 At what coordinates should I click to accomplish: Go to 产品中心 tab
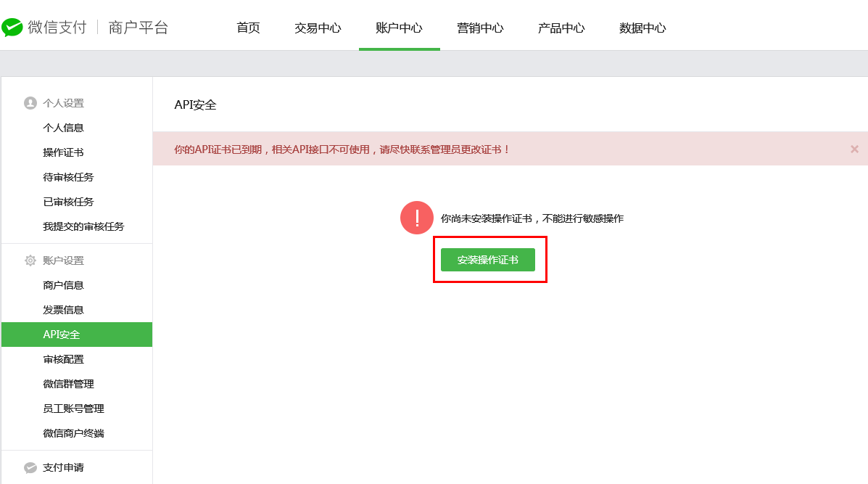tap(561, 28)
